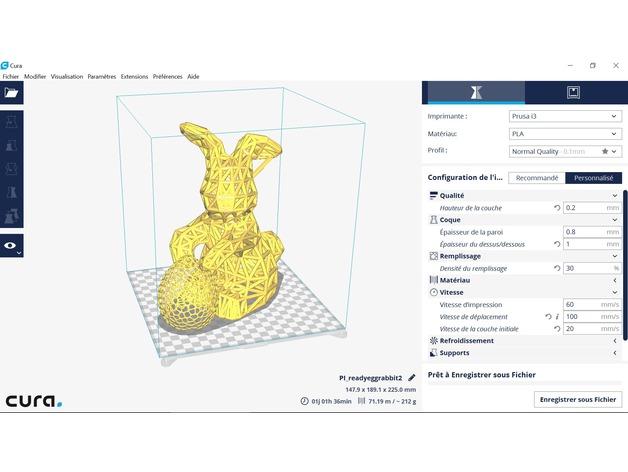Edit Hauteur de la couche field

tap(592, 208)
